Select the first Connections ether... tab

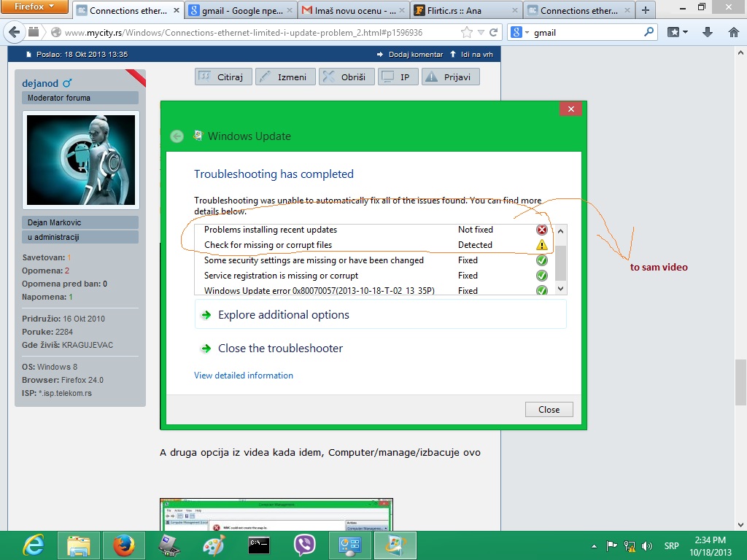click(128, 10)
